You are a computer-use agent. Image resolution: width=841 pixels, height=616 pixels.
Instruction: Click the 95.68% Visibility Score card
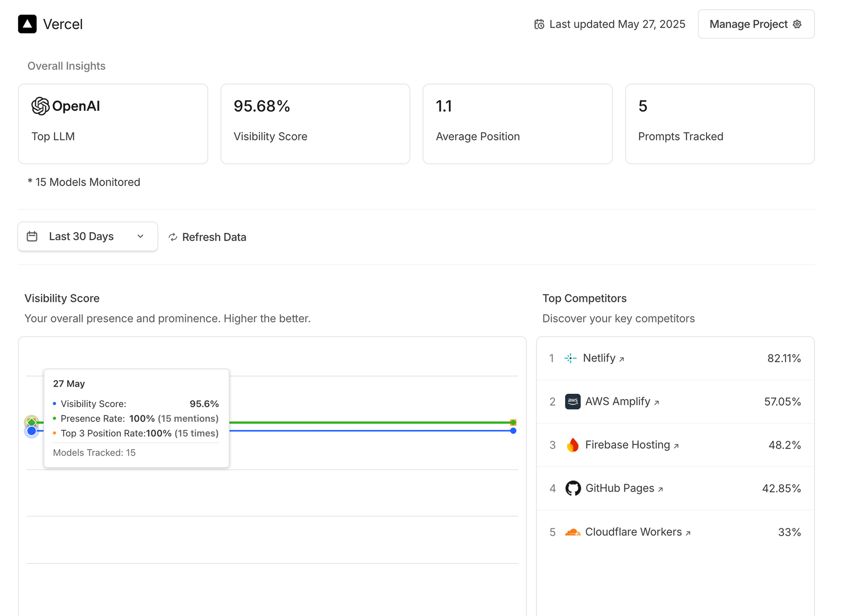click(315, 124)
